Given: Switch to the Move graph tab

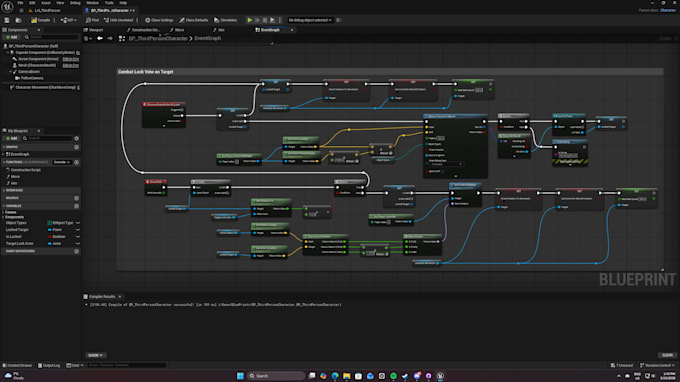Looking at the screenshot, I should click(x=177, y=30).
